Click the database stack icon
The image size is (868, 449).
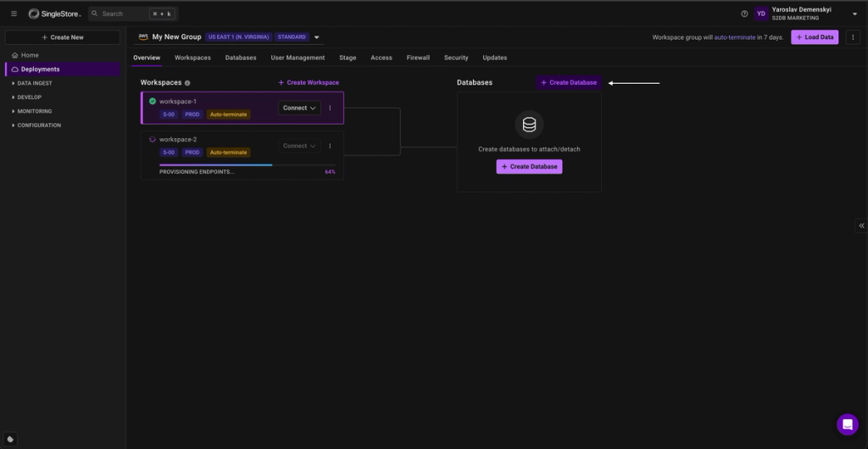point(529,125)
